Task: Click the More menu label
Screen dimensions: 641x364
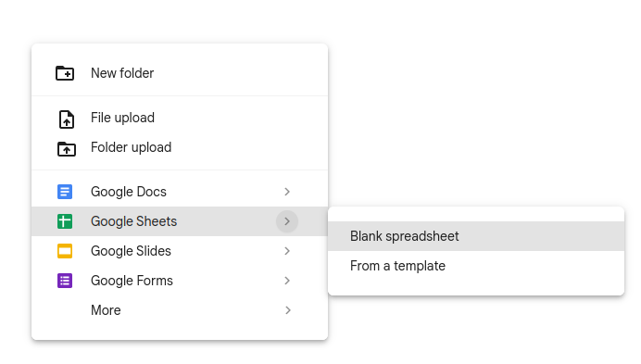Action: click(106, 310)
